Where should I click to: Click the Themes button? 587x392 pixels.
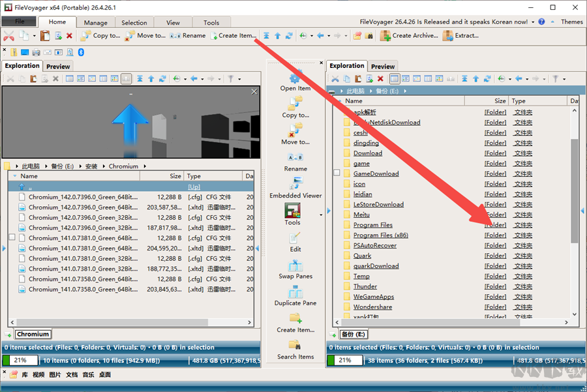click(x=571, y=22)
